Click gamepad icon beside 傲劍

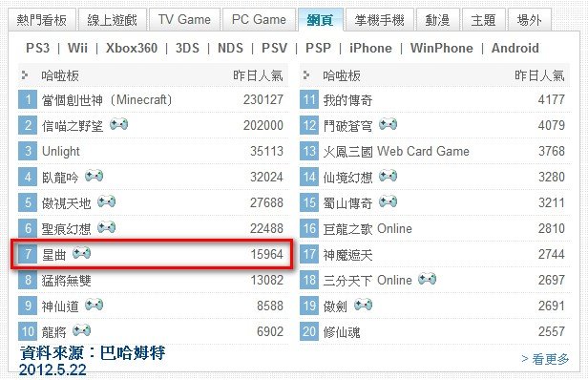tap(364, 305)
